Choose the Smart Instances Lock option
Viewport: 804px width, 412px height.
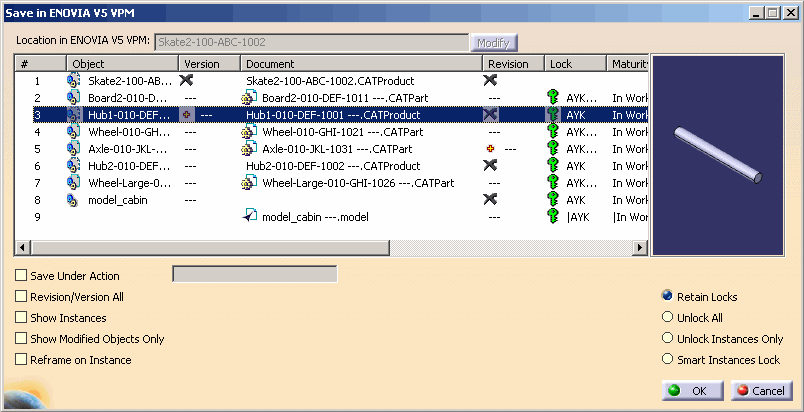[667, 359]
